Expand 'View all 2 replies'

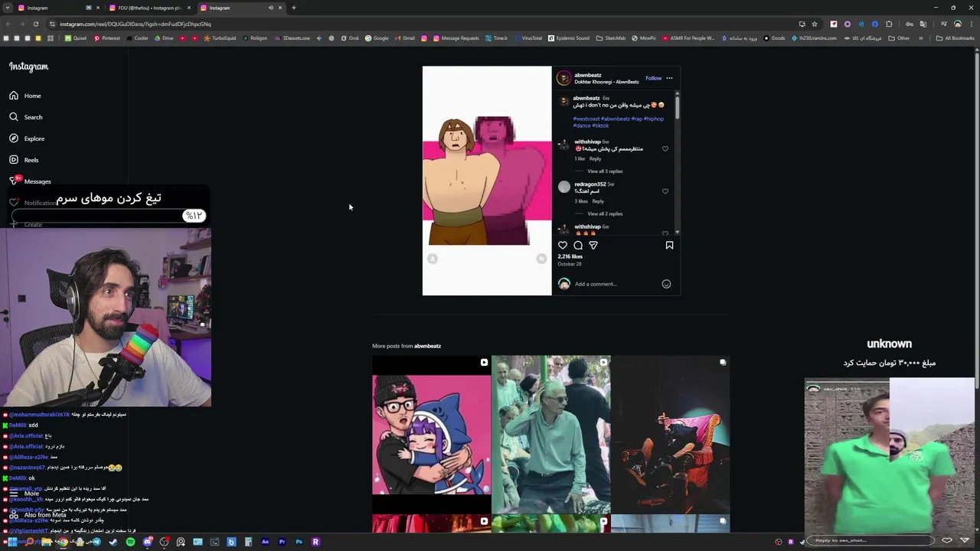click(x=605, y=214)
